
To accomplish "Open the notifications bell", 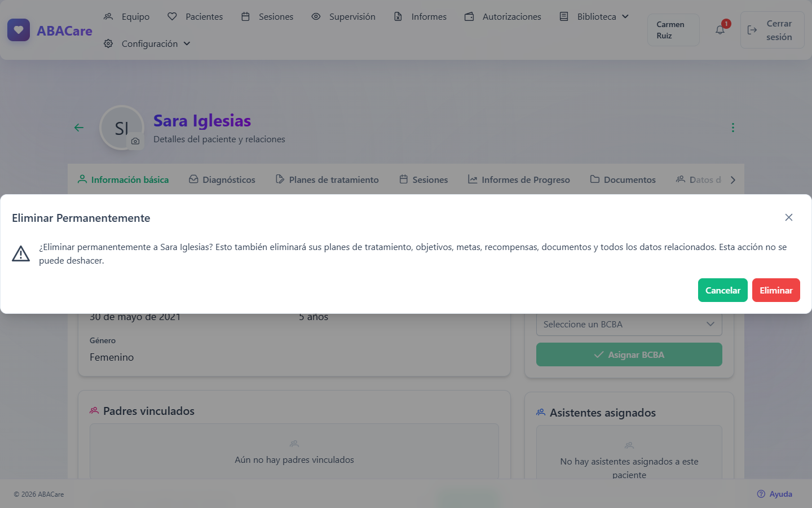I will (x=720, y=30).
